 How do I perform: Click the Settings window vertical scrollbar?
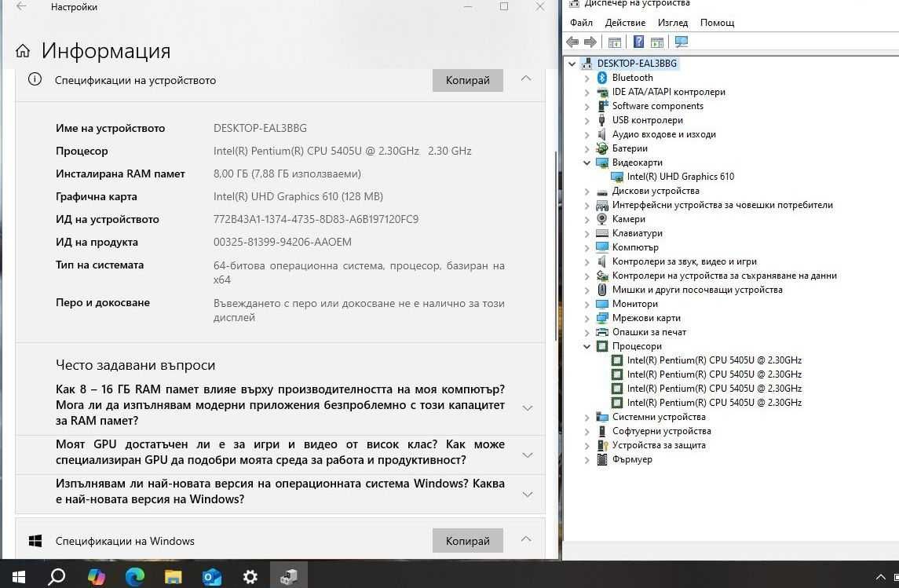click(x=556, y=247)
